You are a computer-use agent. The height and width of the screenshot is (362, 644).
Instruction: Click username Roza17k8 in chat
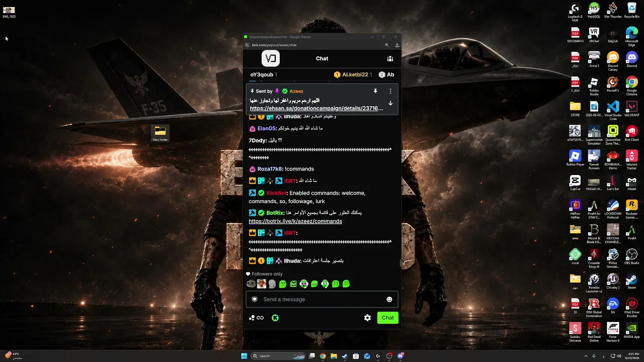coord(270,169)
